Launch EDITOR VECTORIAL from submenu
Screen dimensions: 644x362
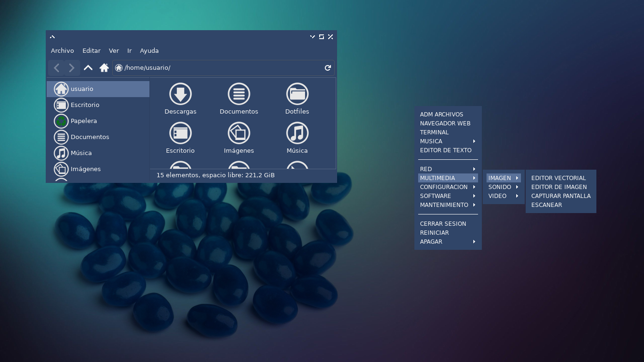tap(561, 178)
